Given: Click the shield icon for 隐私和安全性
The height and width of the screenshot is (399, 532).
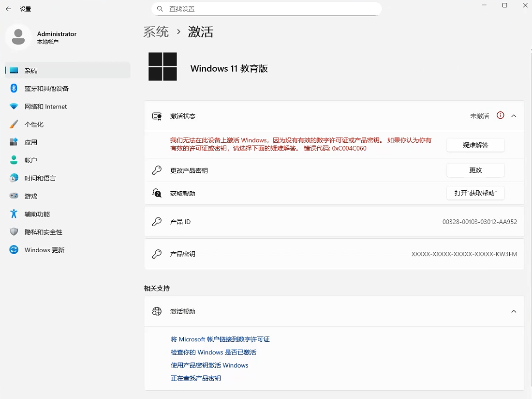Looking at the screenshot, I should pyautogui.click(x=14, y=232).
